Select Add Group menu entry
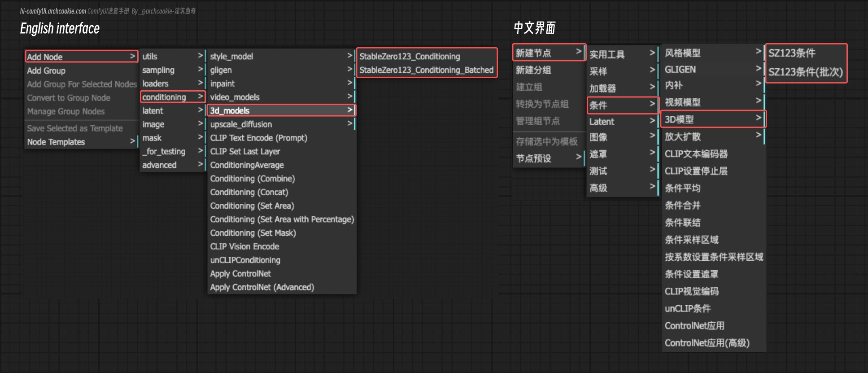The image size is (868, 373). click(81, 70)
